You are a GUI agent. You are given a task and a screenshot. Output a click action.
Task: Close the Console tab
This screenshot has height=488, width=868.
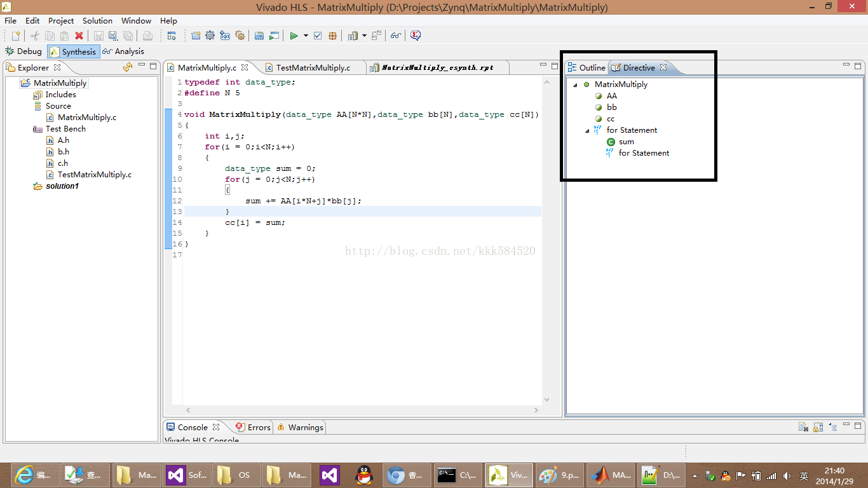tap(216, 427)
